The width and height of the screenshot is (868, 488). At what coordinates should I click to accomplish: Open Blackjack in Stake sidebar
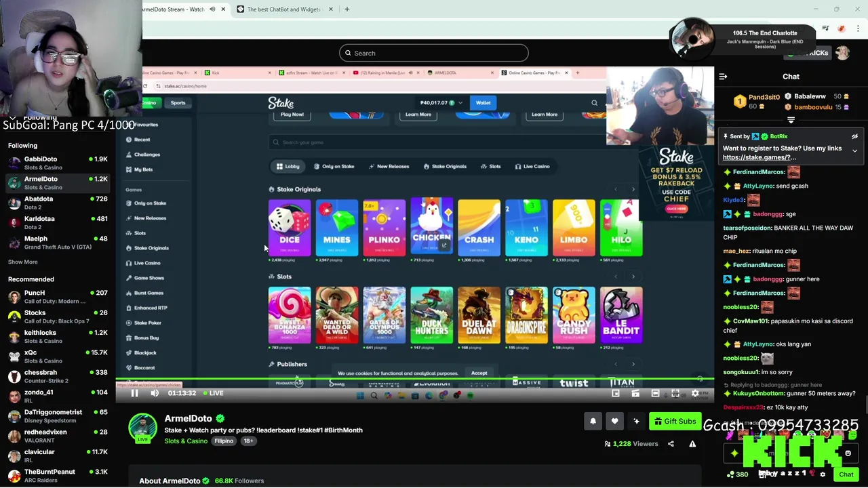click(145, 352)
